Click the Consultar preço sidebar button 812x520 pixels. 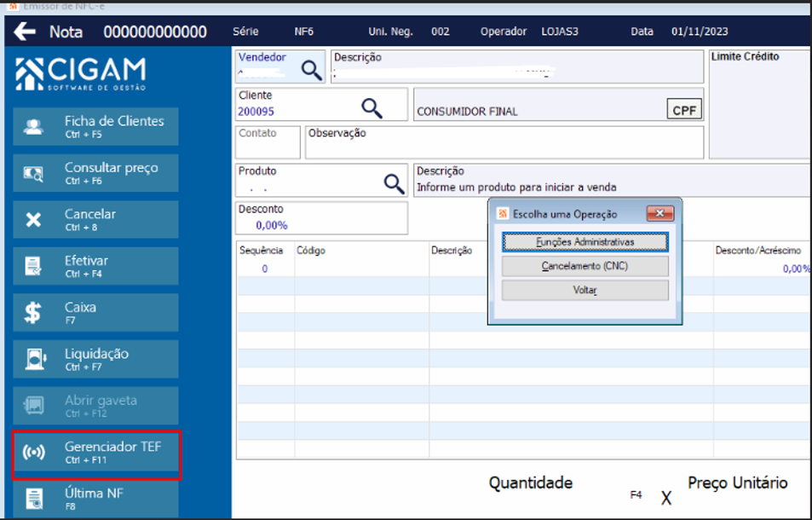95,173
